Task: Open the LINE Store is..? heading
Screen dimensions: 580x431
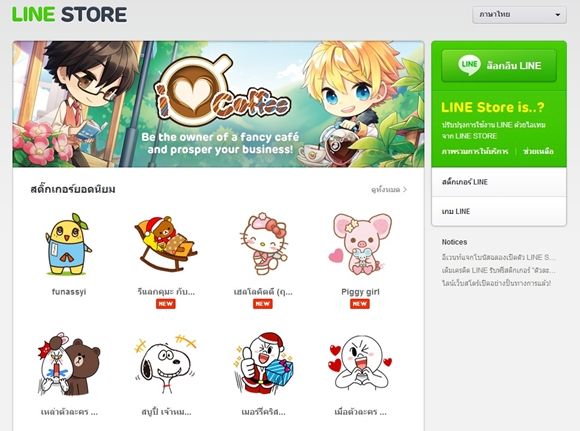Action: (x=493, y=107)
